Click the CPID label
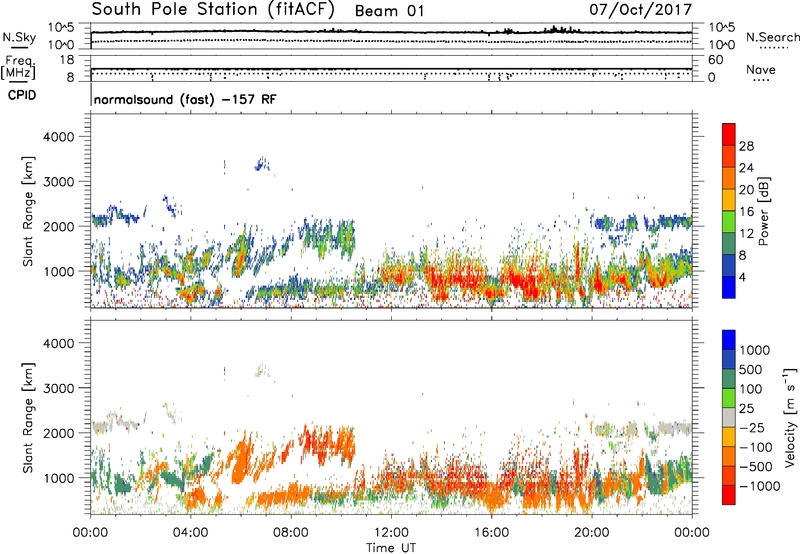Viewport: 800px width, 554px height. tap(22, 95)
